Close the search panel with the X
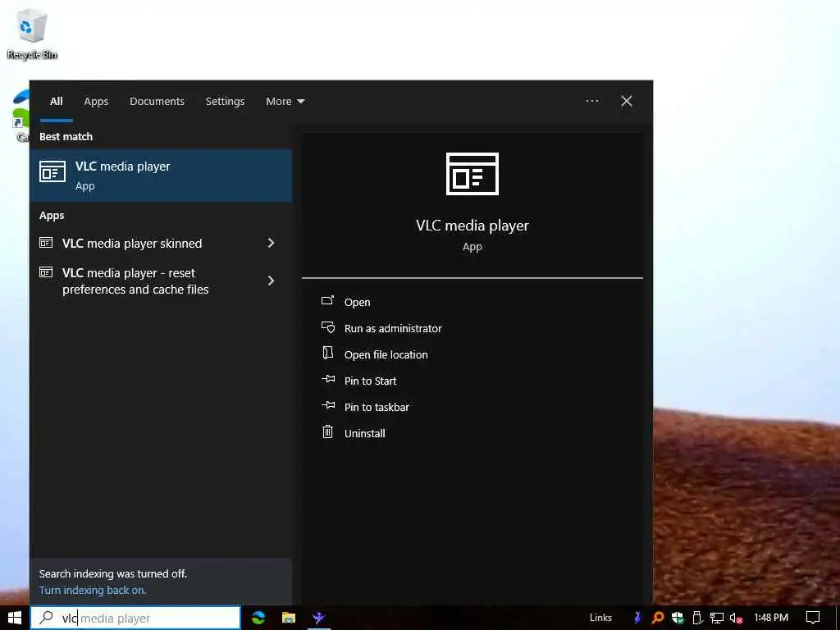 [x=626, y=101]
